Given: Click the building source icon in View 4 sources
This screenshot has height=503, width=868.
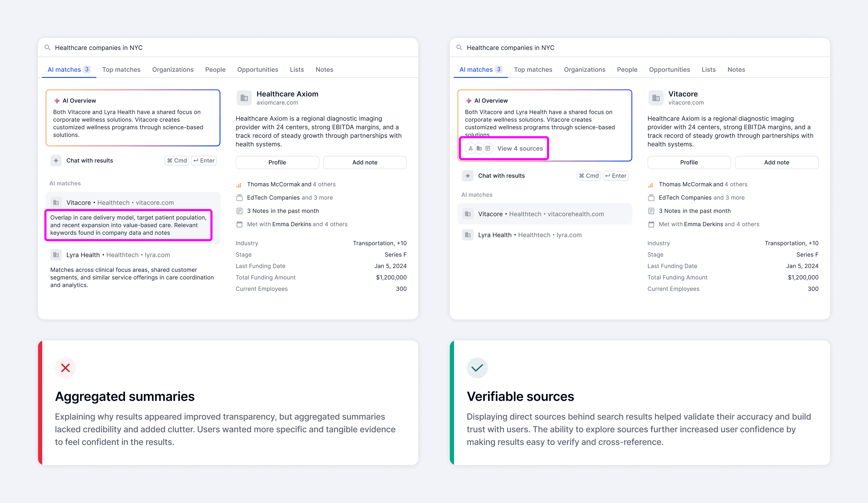Looking at the screenshot, I should pyautogui.click(x=479, y=148).
